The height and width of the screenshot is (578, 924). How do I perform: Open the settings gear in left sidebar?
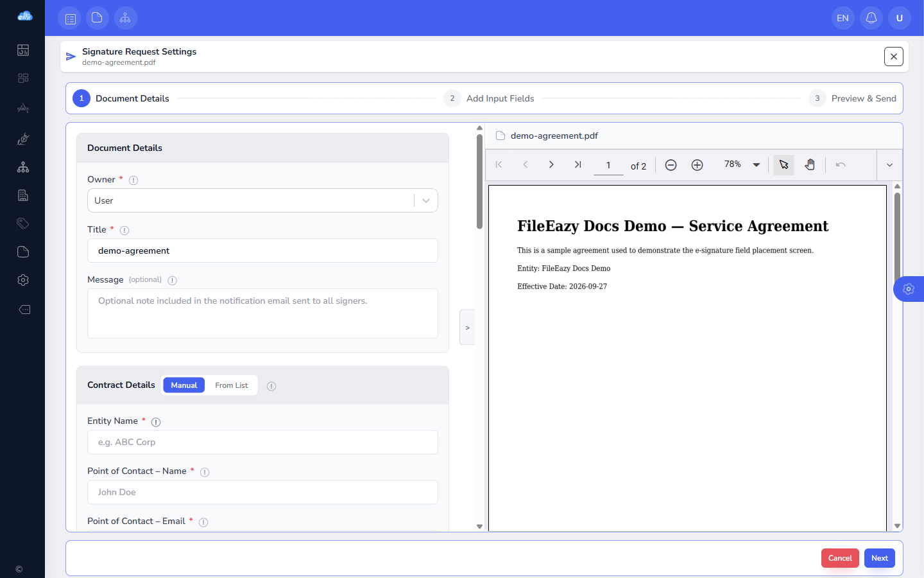(23, 280)
